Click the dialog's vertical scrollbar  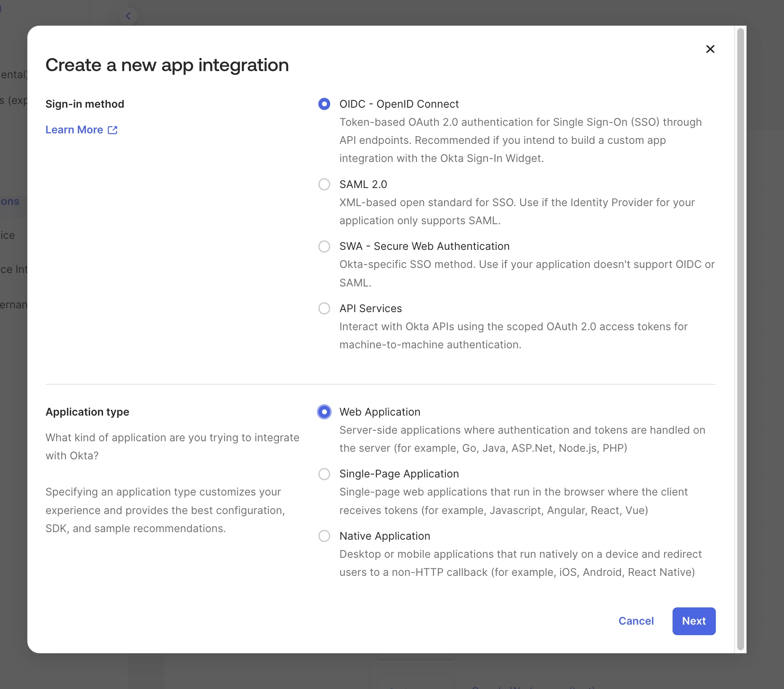click(x=741, y=339)
